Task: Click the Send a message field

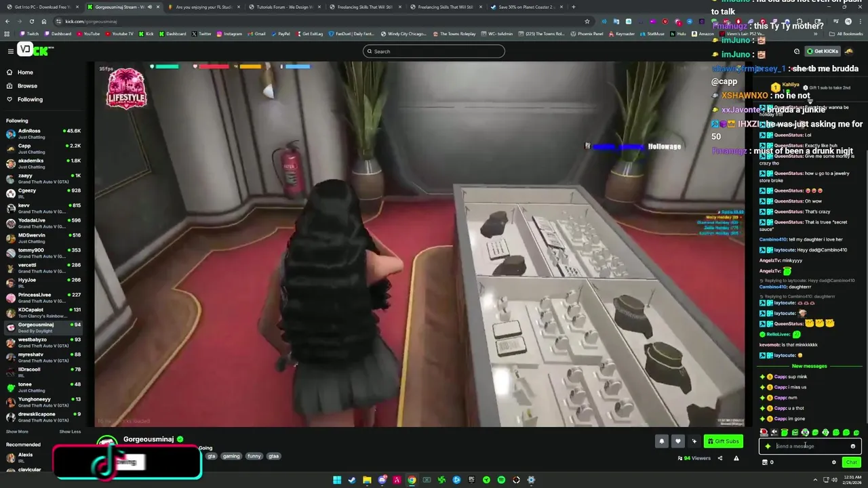Action: (810, 446)
